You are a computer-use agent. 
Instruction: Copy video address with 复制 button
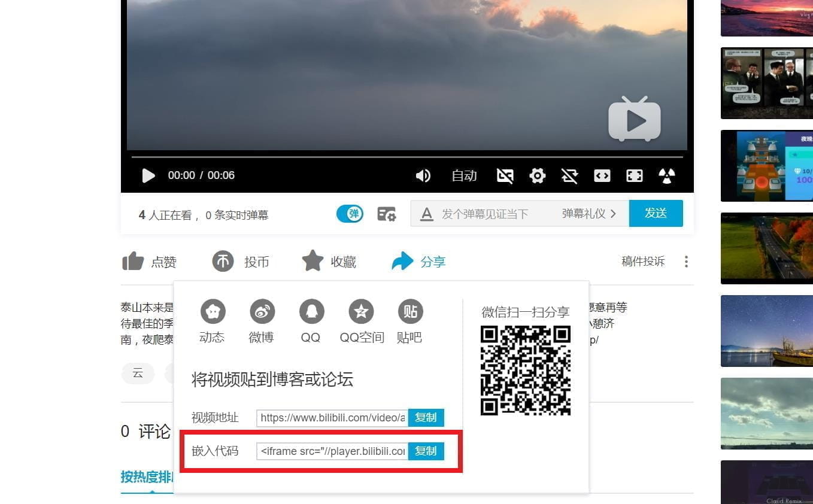click(426, 418)
